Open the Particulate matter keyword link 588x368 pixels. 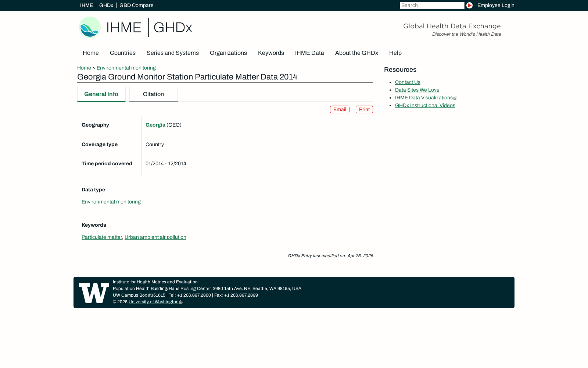pos(102,237)
